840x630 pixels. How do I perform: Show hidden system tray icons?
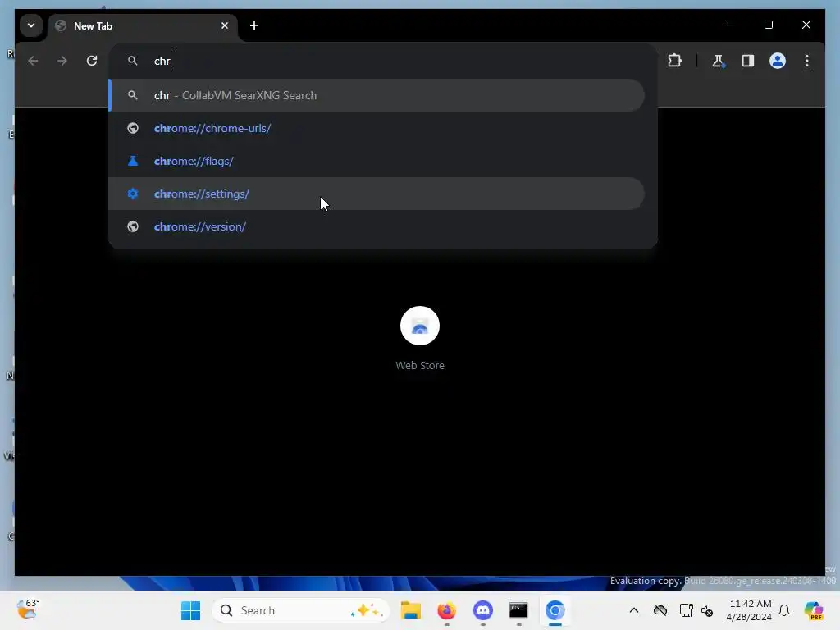coord(634,610)
